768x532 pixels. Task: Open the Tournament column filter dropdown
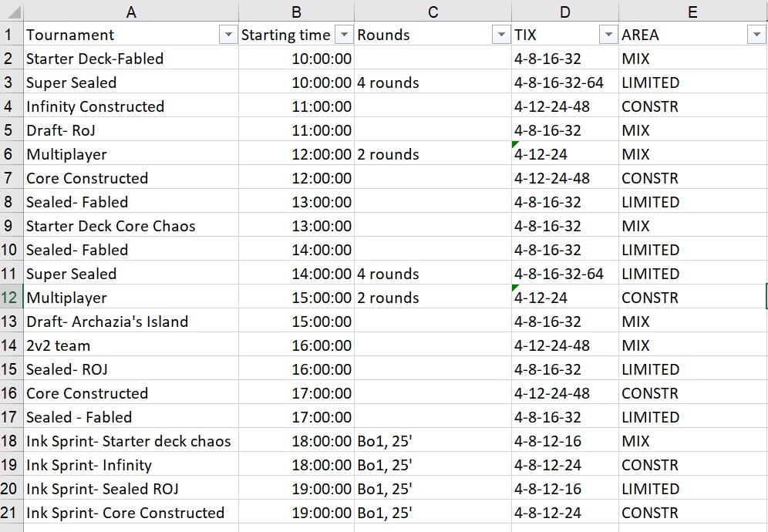[x=228, y=35]
